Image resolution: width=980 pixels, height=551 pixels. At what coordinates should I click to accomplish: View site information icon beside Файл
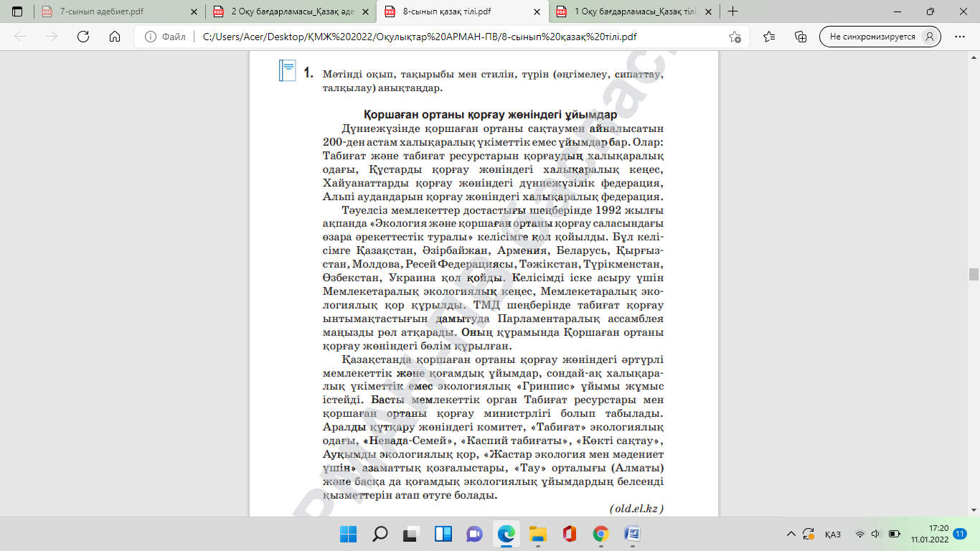(x=151, y=37)
